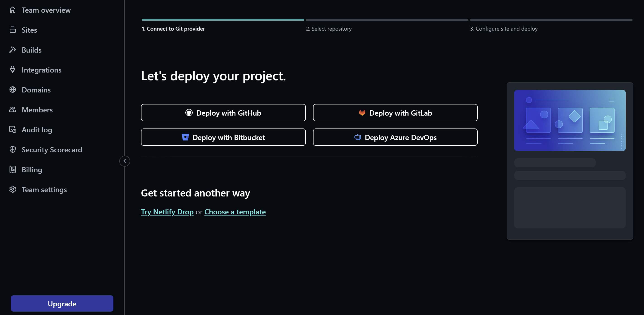Open Members using the people icon

(13, 110)
